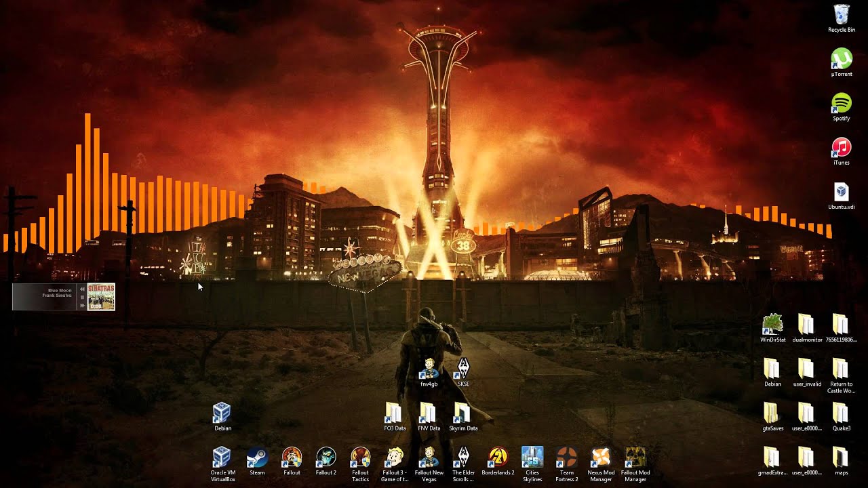Select the gmadExtra... folder

click(772, 461)
